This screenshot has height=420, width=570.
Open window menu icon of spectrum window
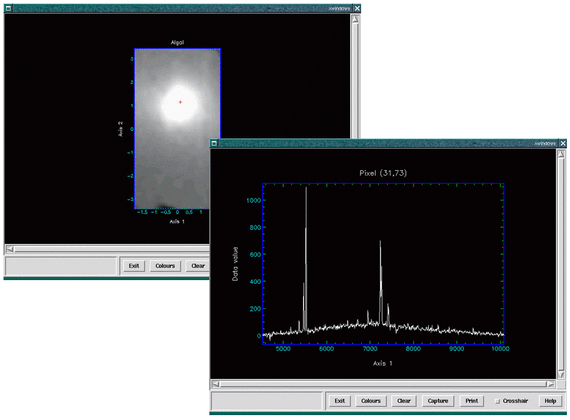(214, 143)
